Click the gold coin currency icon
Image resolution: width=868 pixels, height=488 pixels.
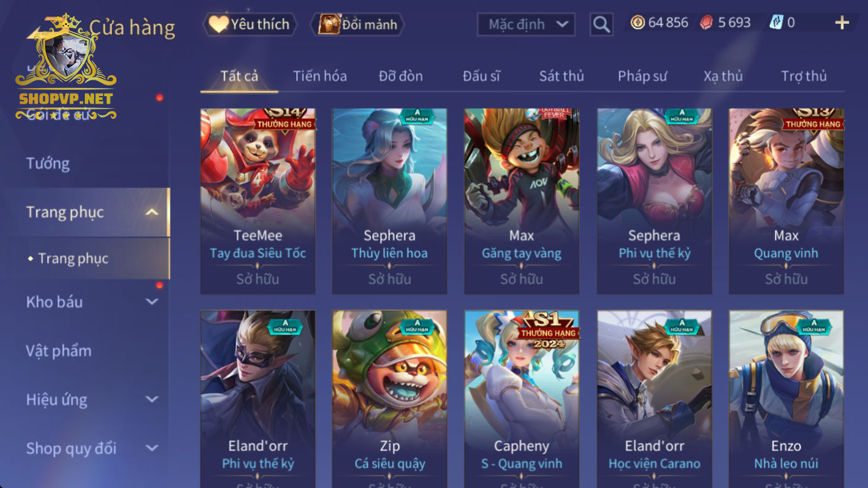pyautogui.click(x=638, y=23)
